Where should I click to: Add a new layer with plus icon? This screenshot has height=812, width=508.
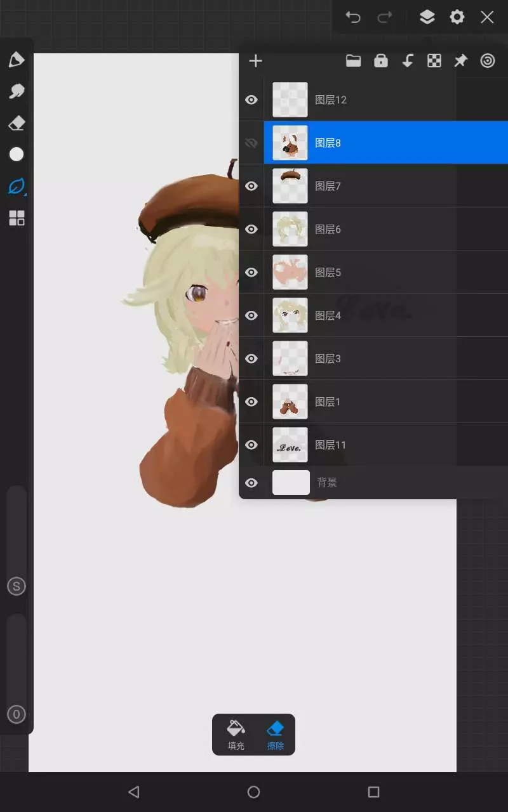tap(255, 61)
